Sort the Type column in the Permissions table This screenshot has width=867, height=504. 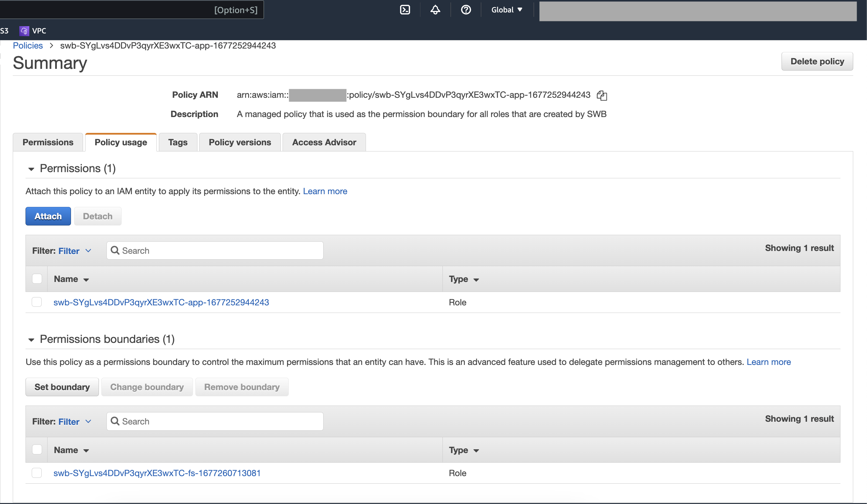click(x=463, y=279)
